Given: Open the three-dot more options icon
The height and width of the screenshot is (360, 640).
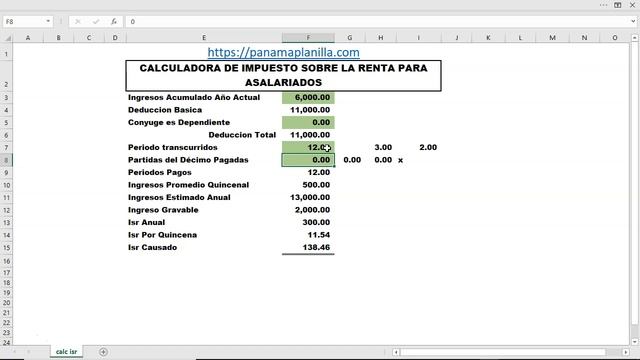Looking at the screenshot, I should click(x=603, y=5).
